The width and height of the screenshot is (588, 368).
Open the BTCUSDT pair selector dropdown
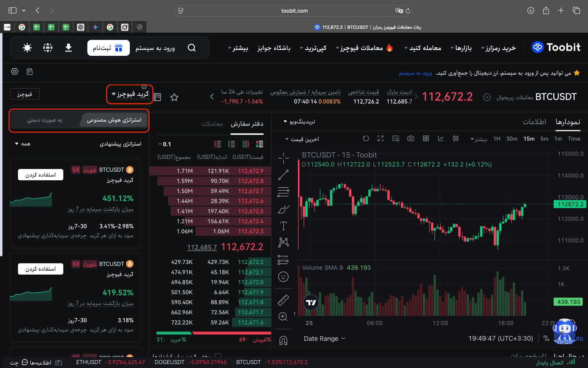pos(487,97)
